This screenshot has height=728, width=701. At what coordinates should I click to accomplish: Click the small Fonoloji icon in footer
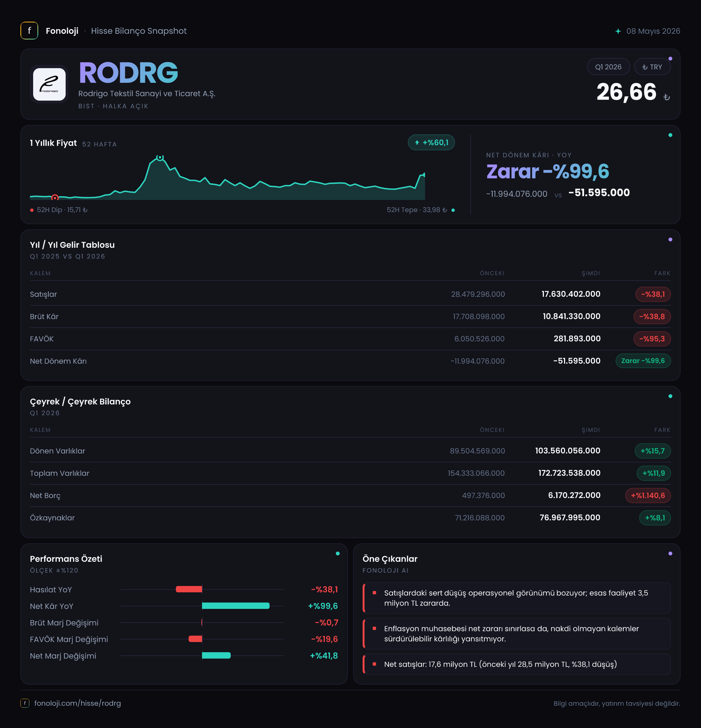[25, 703]
